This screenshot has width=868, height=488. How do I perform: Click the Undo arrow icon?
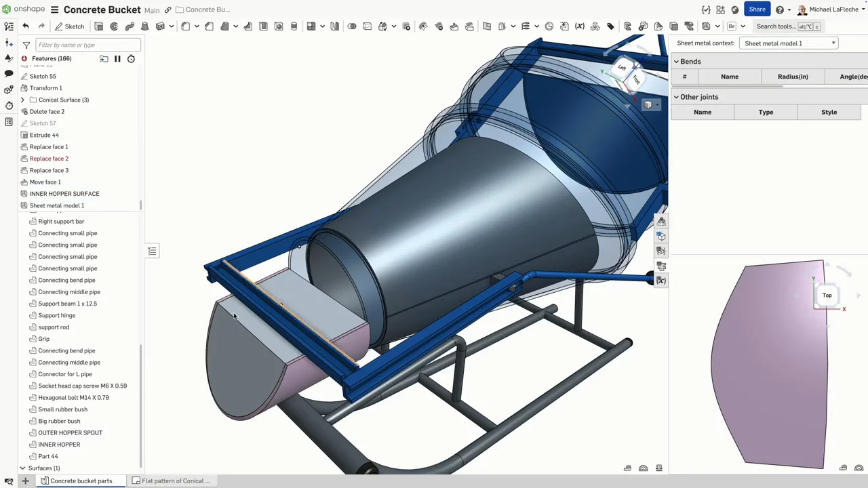click(26, 26)
